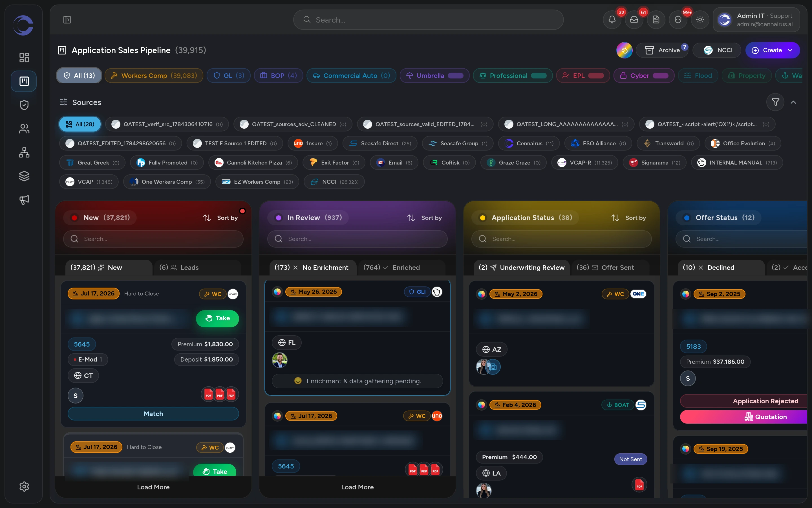Load More in In Review column

[x=357, y=487]
